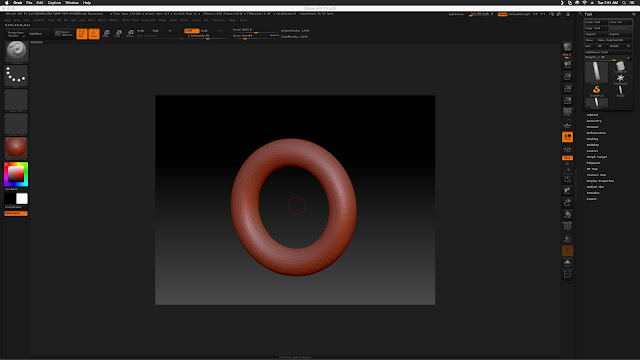This screenshot has width=640, height=360.
Task: Start Quick Sketch mode
Action: coord(64,34)
